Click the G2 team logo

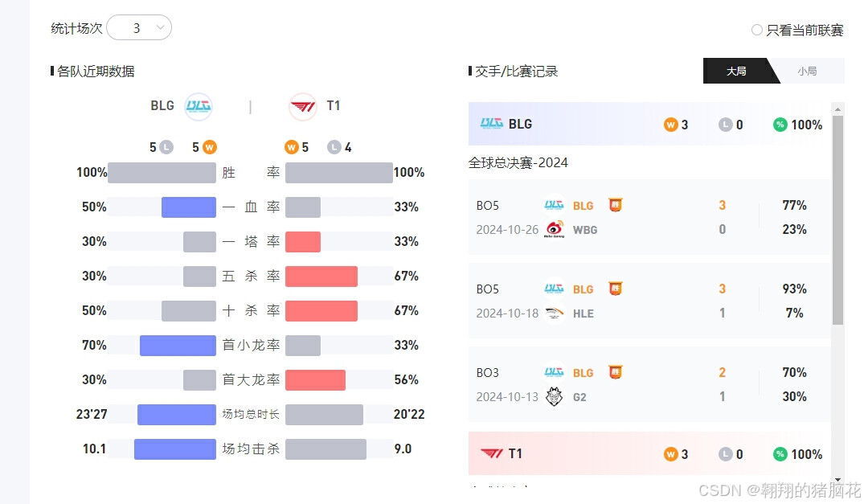[554, 396]
